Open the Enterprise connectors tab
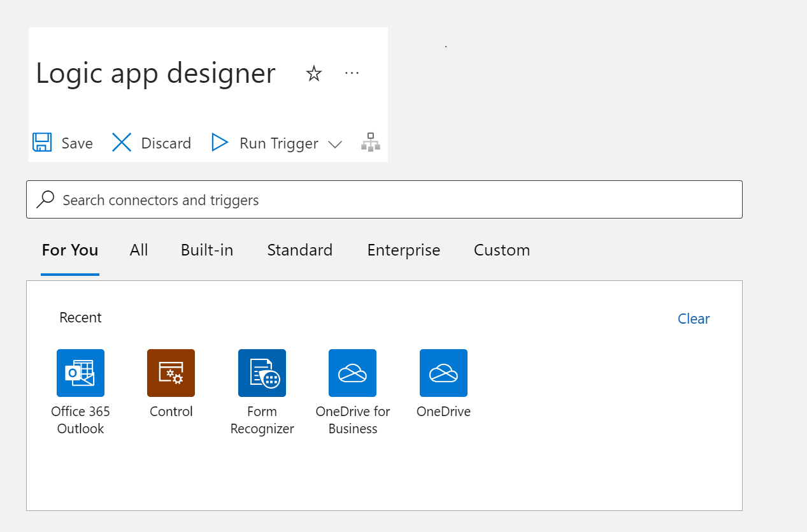The height and width of the screenshot is (532, 807). (x=403, y=250)
